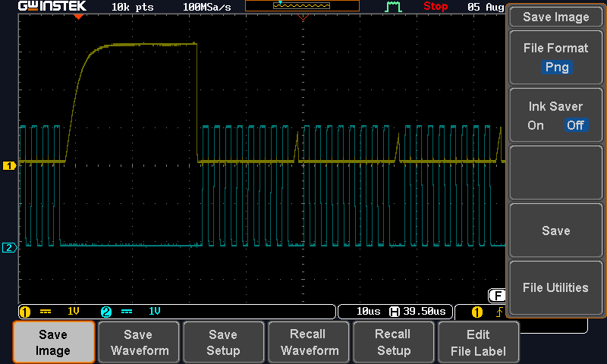Open the Save Waveform menu
607x364 pixels.
(140, 342)
